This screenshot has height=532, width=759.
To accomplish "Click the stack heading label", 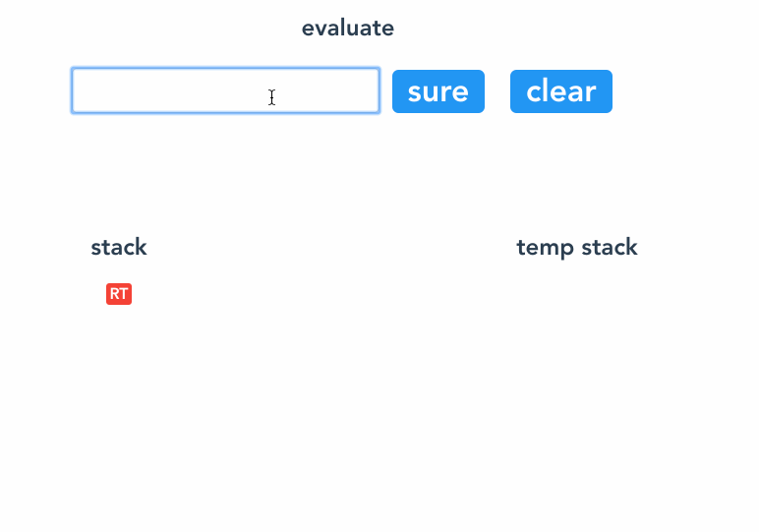I will pos(119,247).
